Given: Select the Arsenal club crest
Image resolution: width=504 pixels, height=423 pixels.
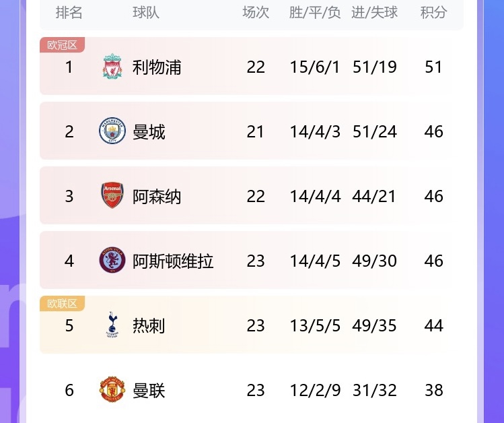Looking at the screenshot, I should (112, 196).
